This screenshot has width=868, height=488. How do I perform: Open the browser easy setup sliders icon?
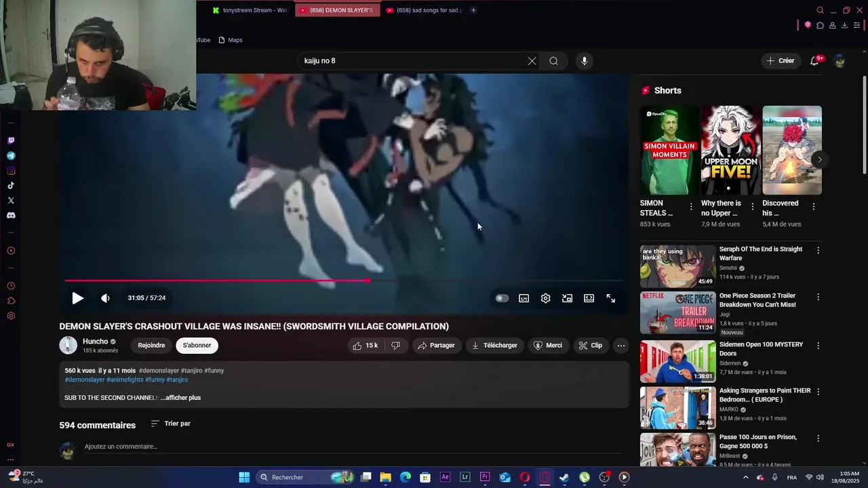point(856,25)
